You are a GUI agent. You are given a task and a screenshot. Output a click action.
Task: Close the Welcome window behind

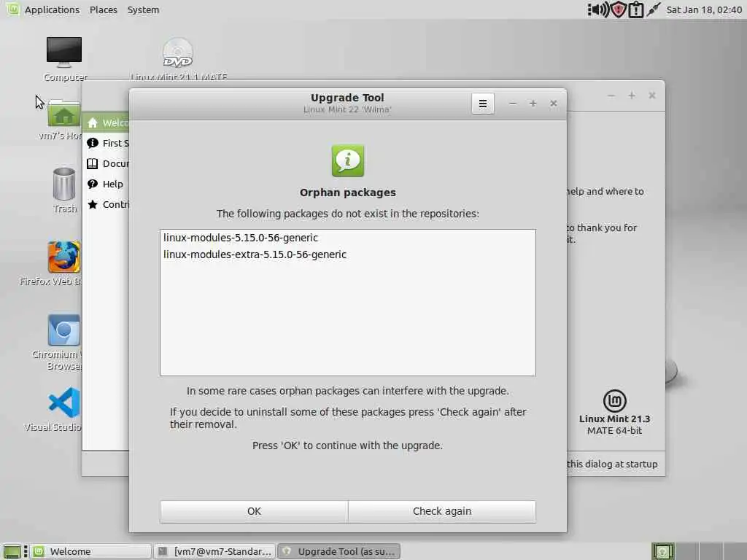pos(652,96)
